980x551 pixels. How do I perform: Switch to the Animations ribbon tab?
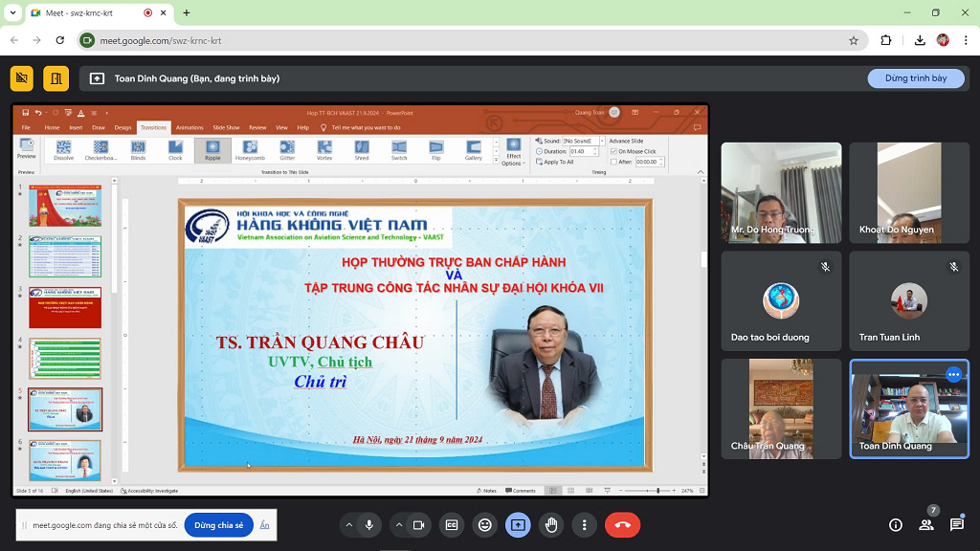click(189, 127)
